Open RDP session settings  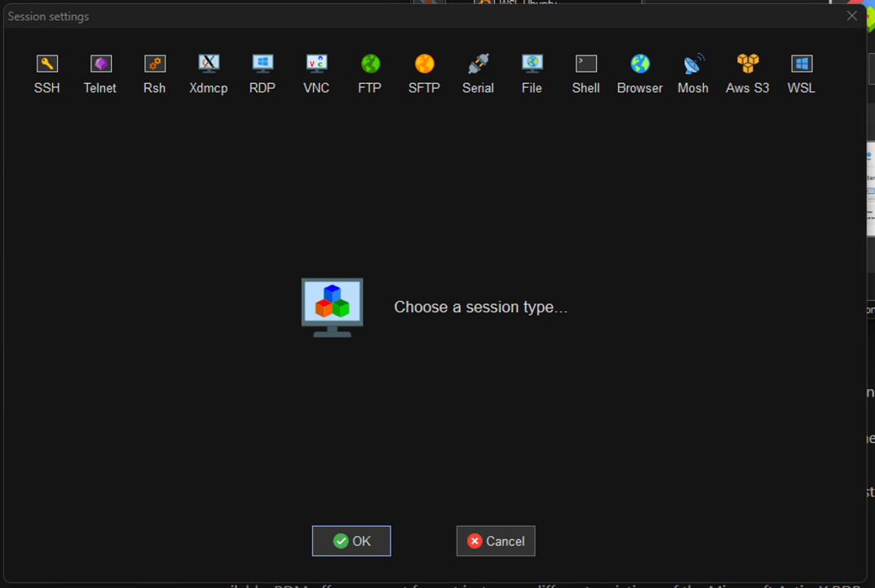(x=263, y=64)
